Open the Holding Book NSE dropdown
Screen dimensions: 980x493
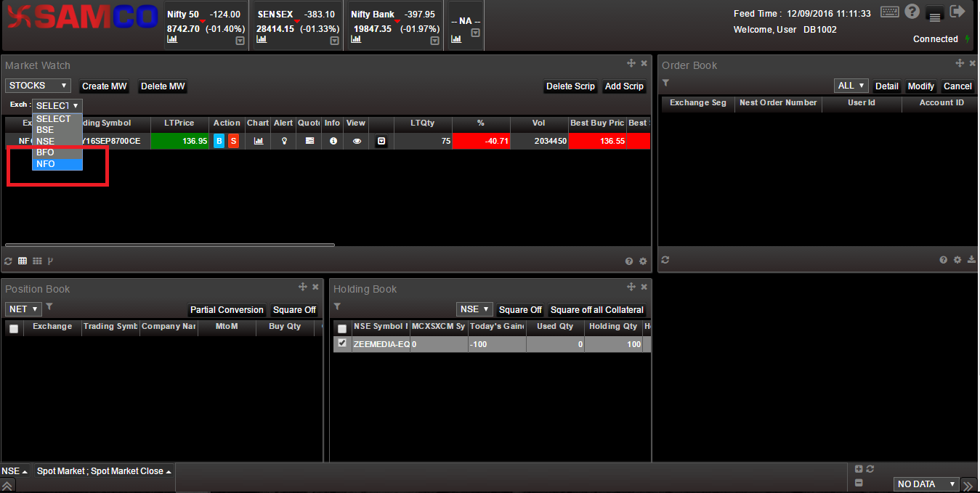tap(475, 309)
